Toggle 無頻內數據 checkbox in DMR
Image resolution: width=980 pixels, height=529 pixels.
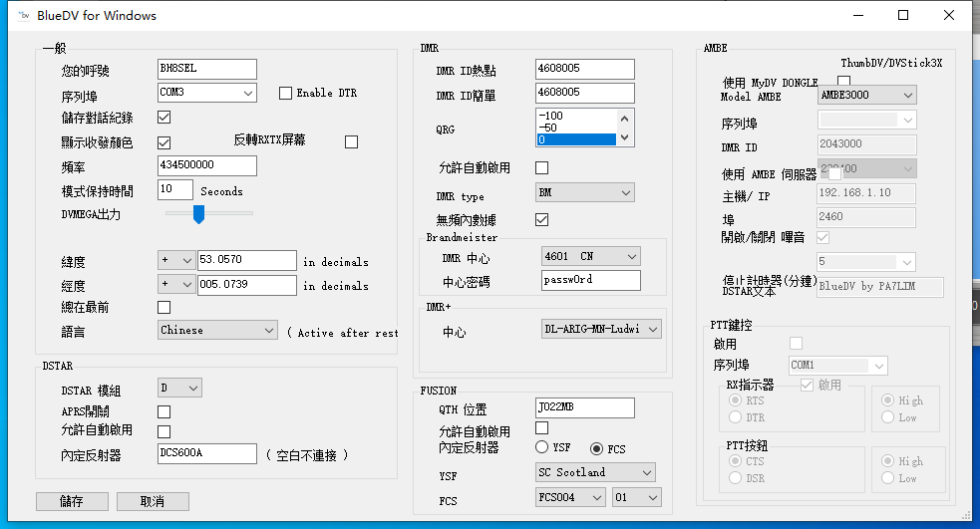coord(542,219)
